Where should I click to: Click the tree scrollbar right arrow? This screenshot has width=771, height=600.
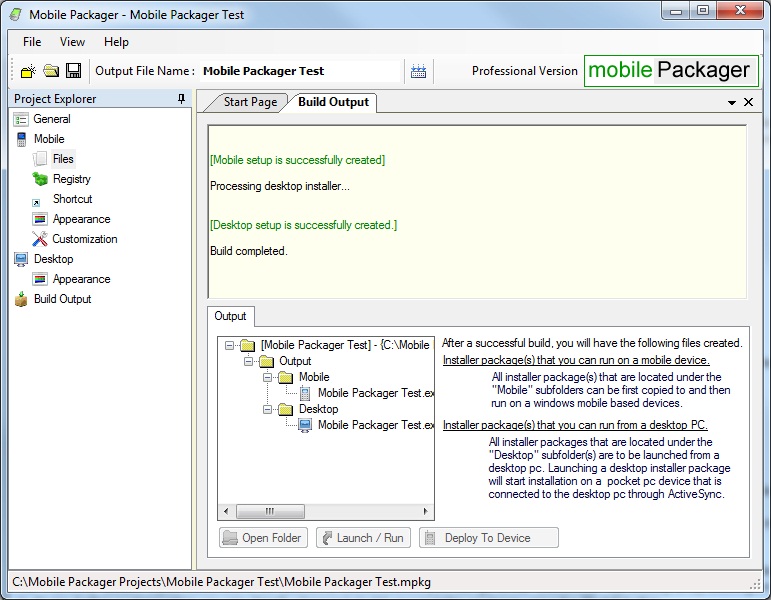click(425, 511)
